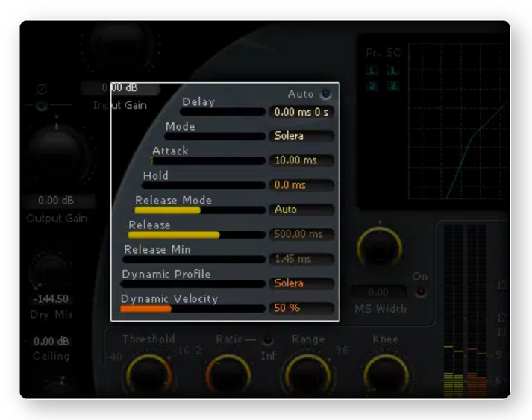
Task: Click the Knee knob
Action: tap(387, 376)
